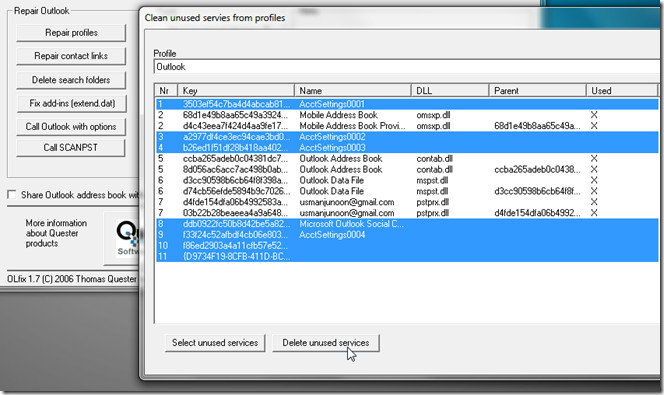Select row AcctSettings0002
Screen dimensions: 664x395
(x=407, y=137)
